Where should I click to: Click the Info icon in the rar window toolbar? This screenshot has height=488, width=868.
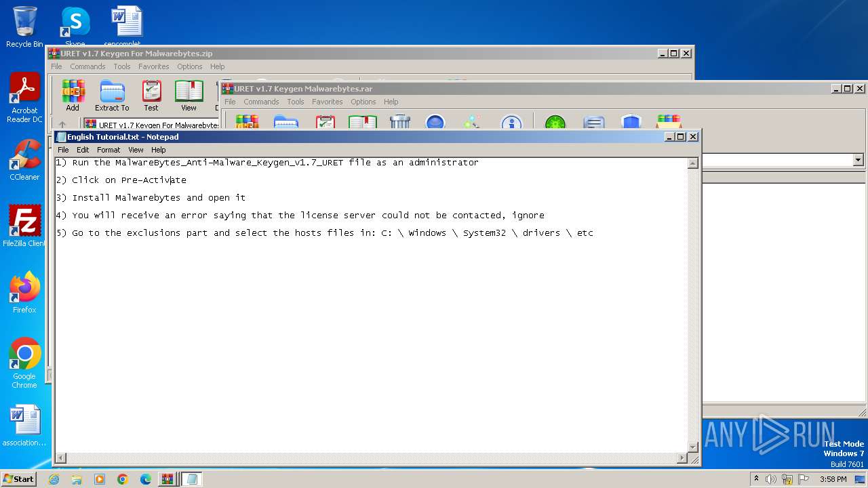pos(511,121)
